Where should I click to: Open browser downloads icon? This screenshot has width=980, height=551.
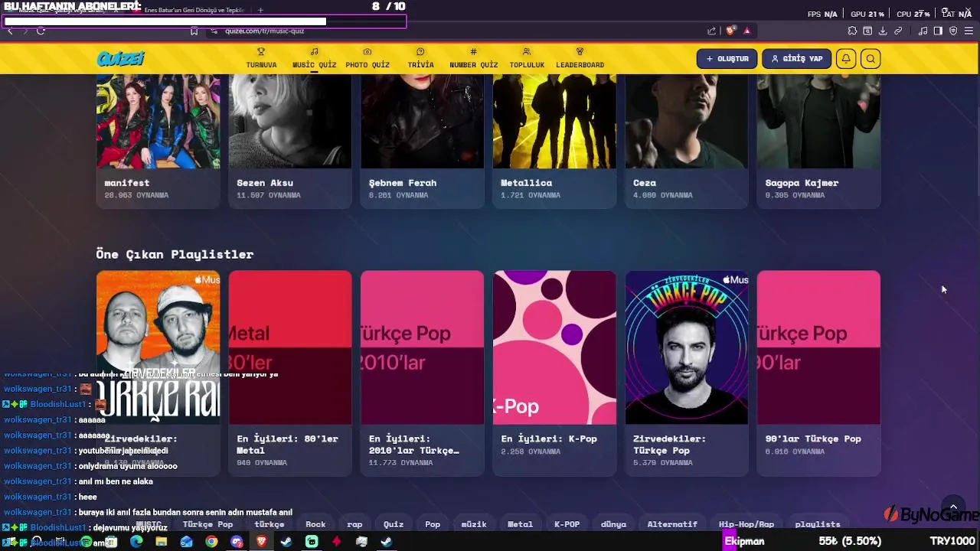[883, 31]
